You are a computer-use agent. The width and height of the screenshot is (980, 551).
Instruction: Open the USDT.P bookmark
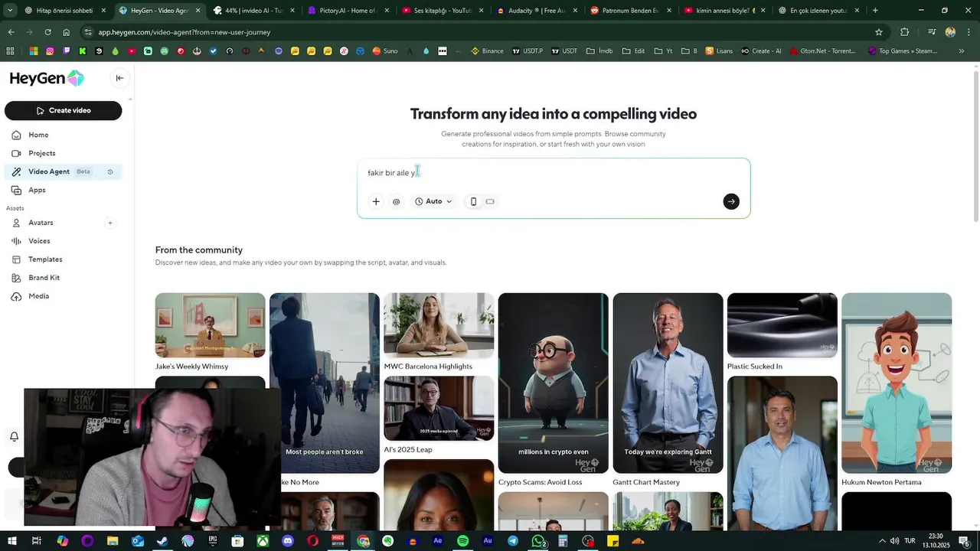528,51
